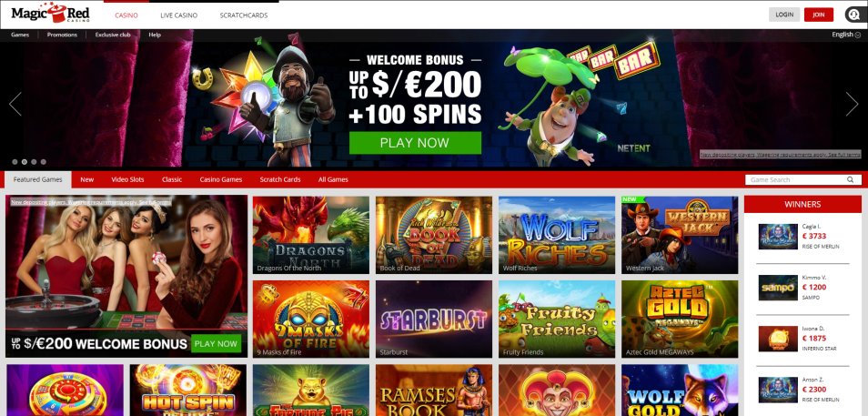Select the third banner carousel dot
This screenshot has height=416, width=868.
34,162
